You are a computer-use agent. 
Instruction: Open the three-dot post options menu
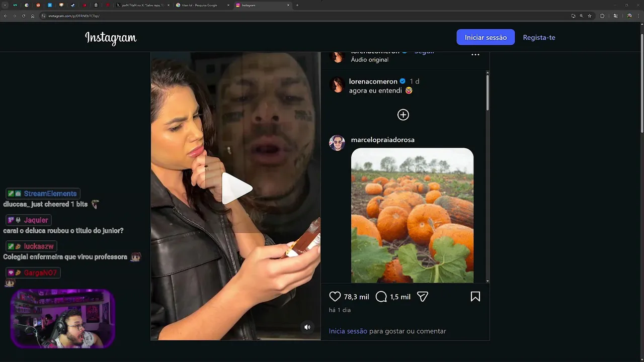[475, 54]
